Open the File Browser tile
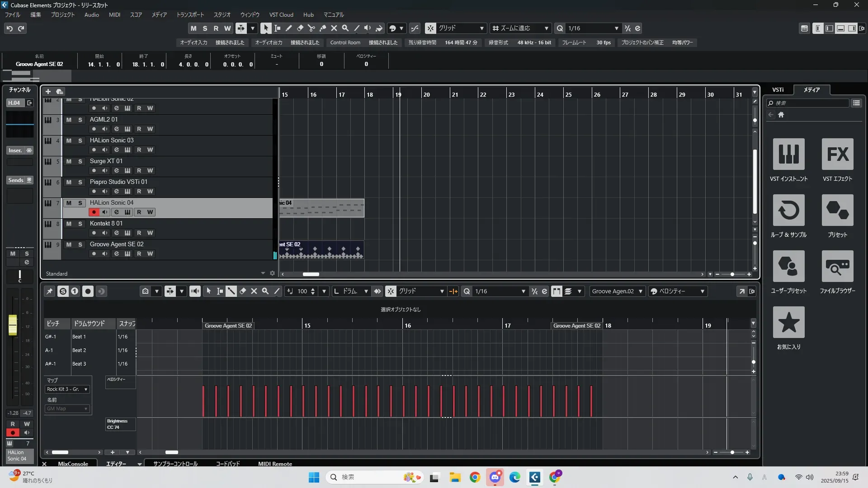The width and height of the screenshot is (868, 488). 837,266
